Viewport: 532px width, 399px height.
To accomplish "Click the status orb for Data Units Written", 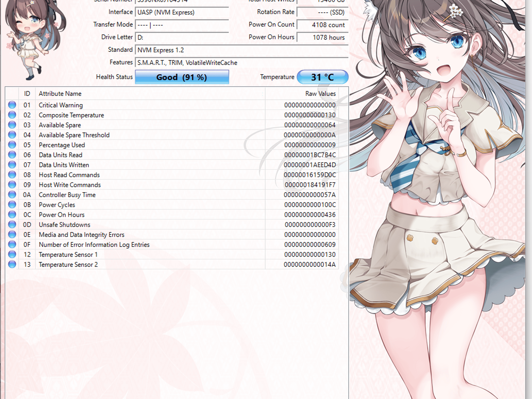I will click(x=12, y=165).
